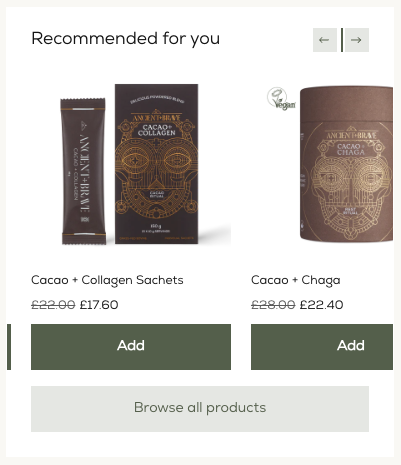Go to previous recommended products with left arrow
This screenshot has height=465, width=401.
pyautogui.click(x=325, y=40)
